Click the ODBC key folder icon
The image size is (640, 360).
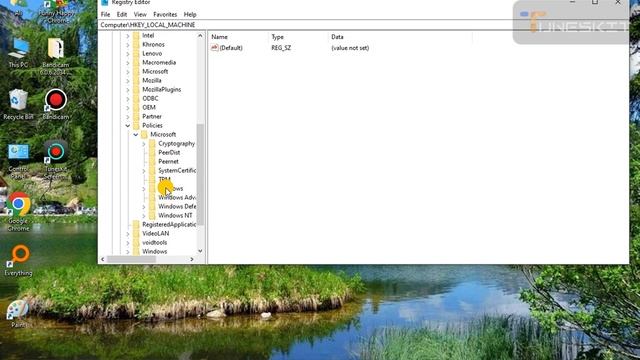tap(136, 98)
